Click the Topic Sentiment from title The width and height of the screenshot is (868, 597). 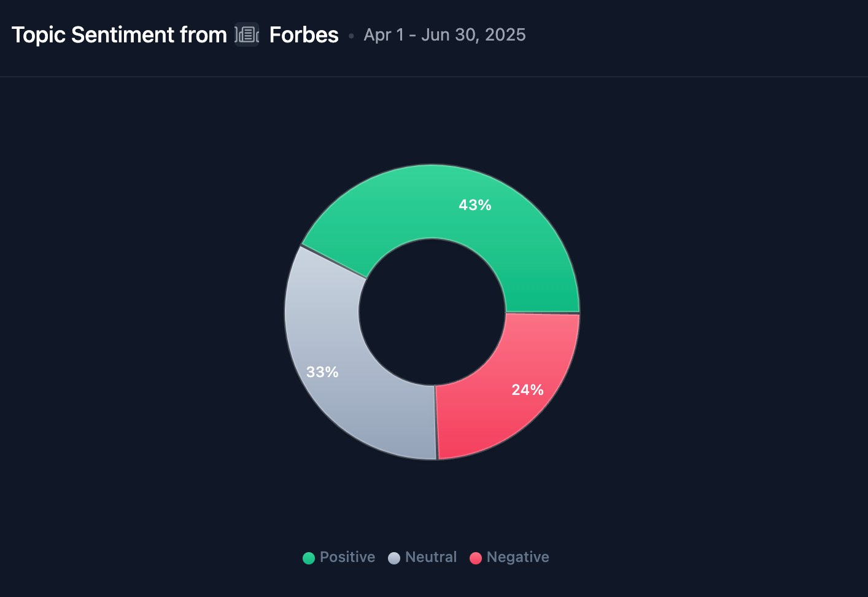point(119,35)
